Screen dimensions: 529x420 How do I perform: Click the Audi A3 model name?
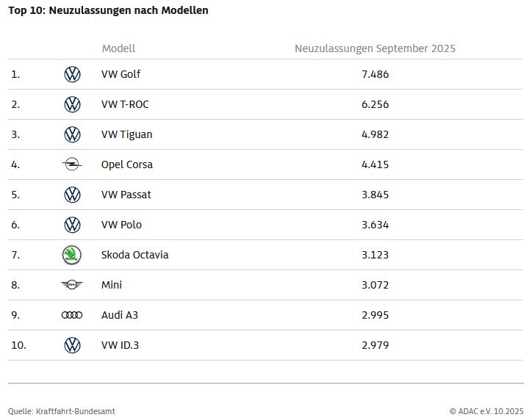coord(120,315)
